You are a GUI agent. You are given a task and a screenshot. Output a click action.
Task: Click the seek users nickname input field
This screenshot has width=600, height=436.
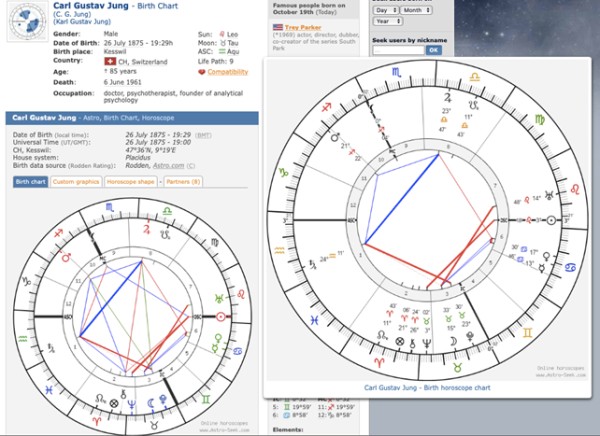click(x=397, y=50)
